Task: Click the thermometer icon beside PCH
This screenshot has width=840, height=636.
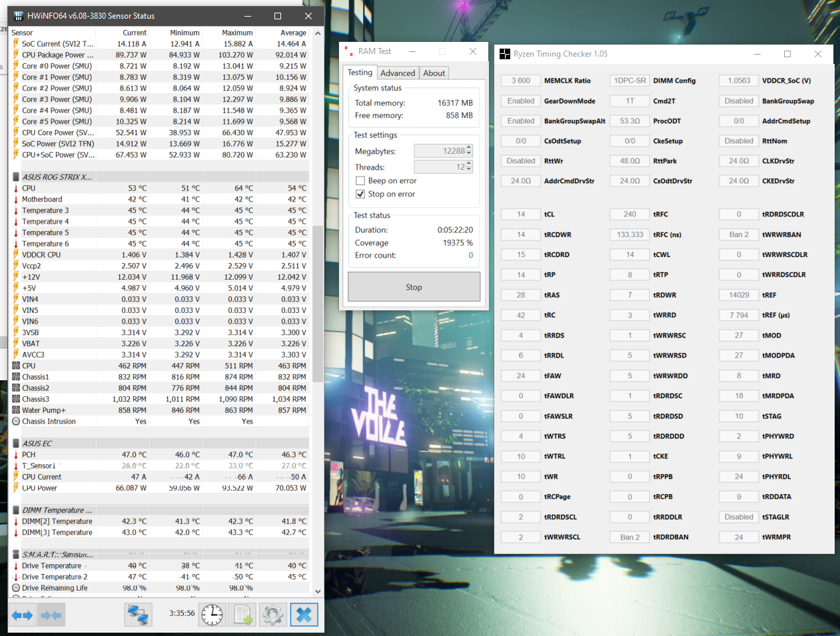Action: pyautogui.click(x=16, y=455)
